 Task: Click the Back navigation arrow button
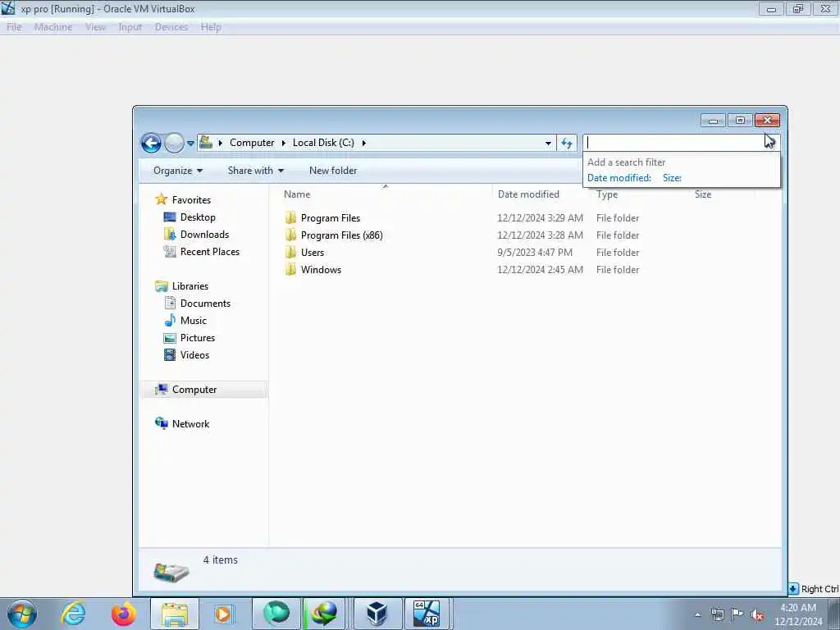(x=151, y=143)
